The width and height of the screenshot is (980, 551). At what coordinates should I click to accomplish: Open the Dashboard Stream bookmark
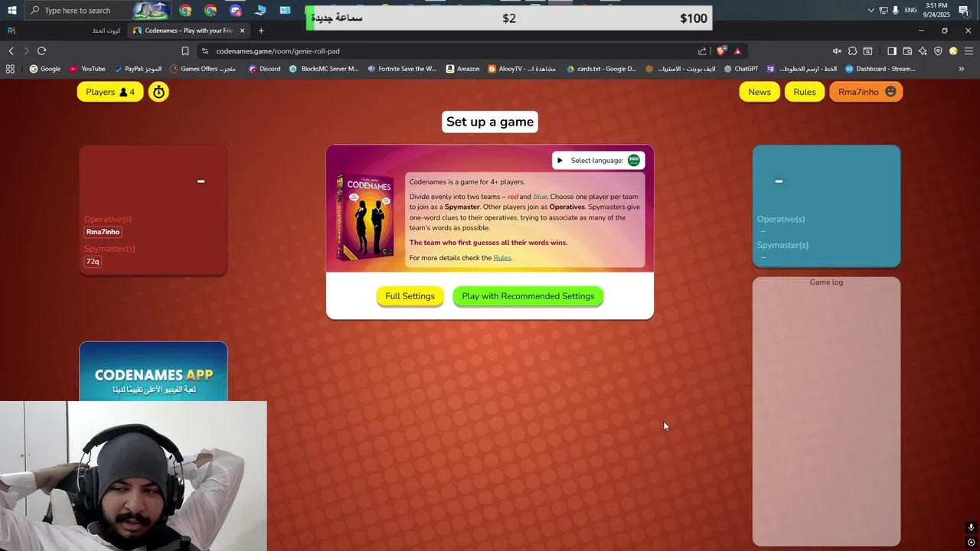[880, 69]
